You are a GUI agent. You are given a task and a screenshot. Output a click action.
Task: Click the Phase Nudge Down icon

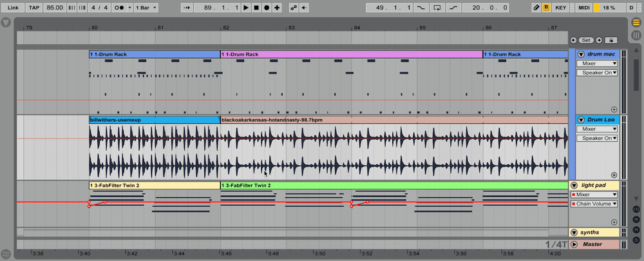pos(71,8)
